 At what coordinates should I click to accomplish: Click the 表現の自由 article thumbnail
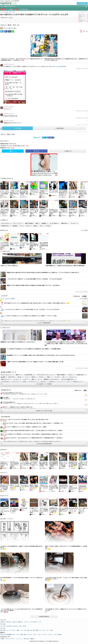66,258
